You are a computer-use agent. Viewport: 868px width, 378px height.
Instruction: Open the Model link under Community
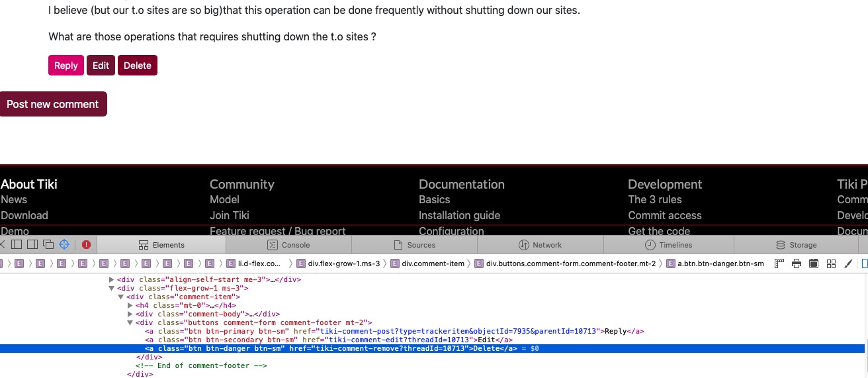pyautogui.click(x=224, y=199)
